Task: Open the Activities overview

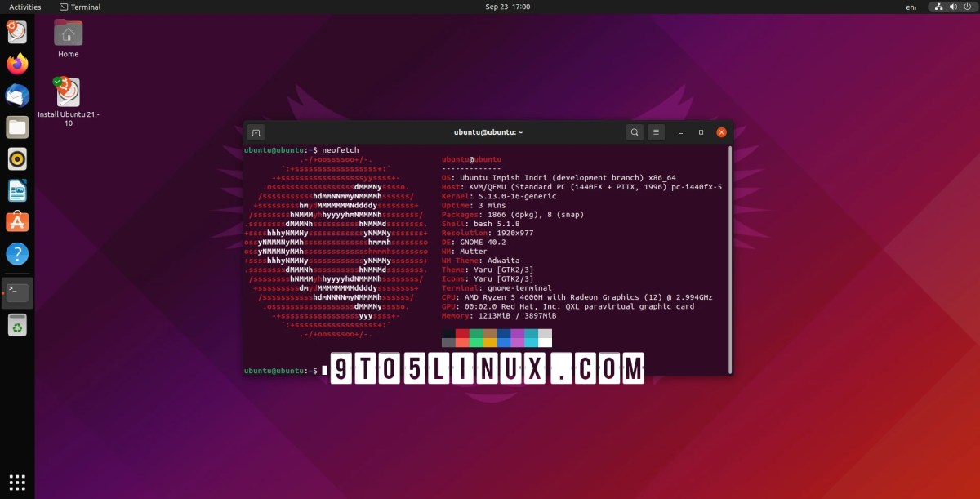Action: pyautogui.click(x=24, y=7)
